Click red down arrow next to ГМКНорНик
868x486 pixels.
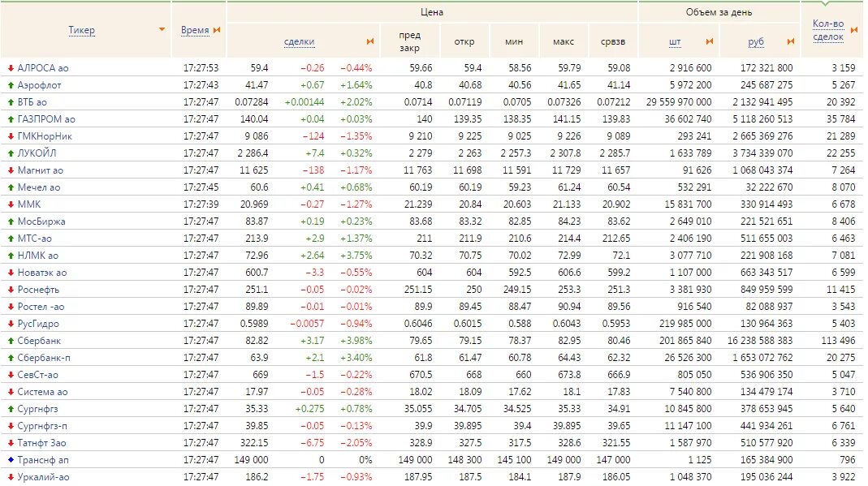coord(11,136)
